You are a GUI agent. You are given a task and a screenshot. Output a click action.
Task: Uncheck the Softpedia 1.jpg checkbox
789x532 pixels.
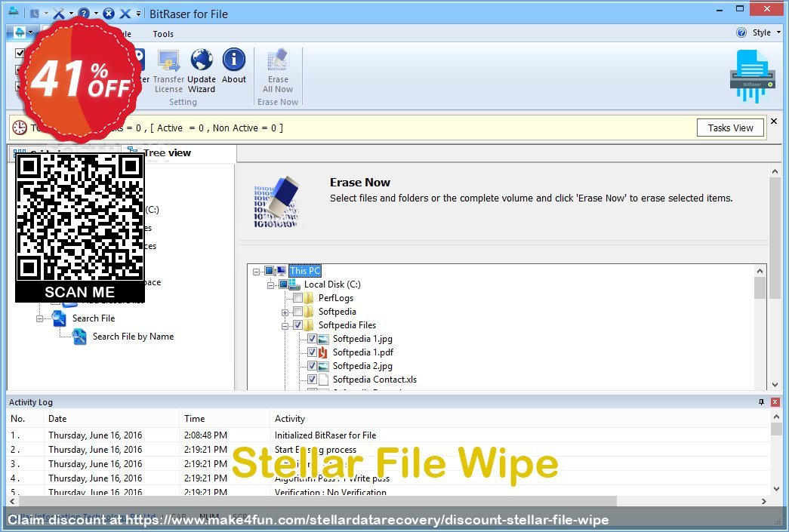pyautogui.click(x=312, y=338)
